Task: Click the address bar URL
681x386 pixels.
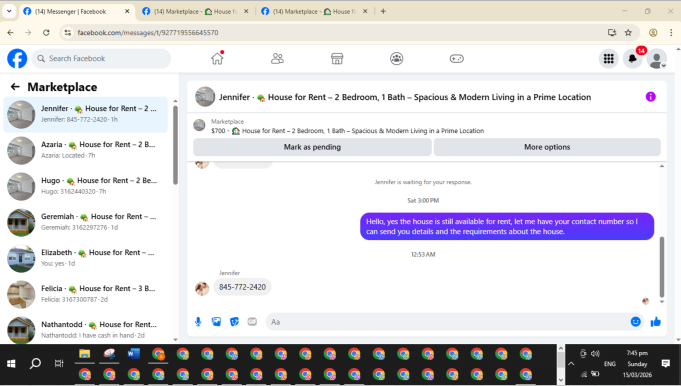Action: click(148, 33)
